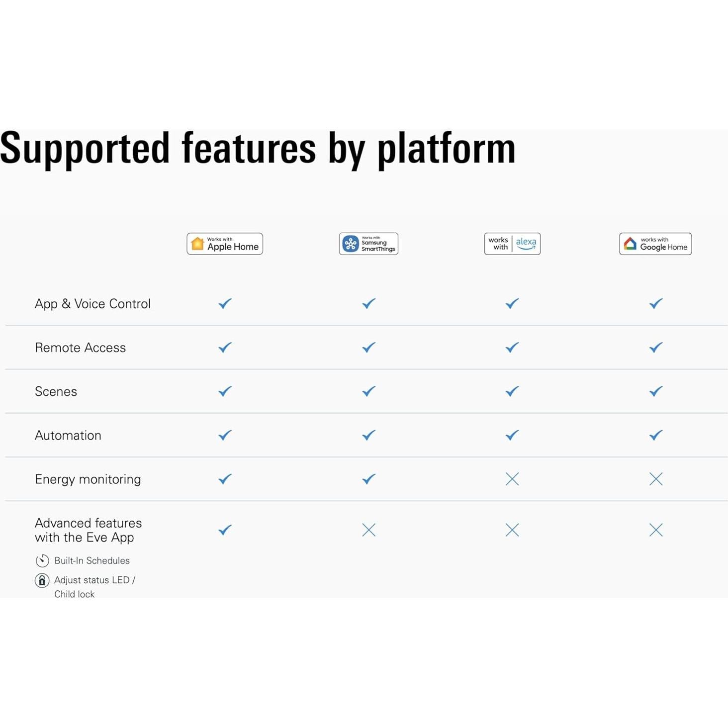
Task: Click the Supported features by platform heading
Action: tap(258, 148)
